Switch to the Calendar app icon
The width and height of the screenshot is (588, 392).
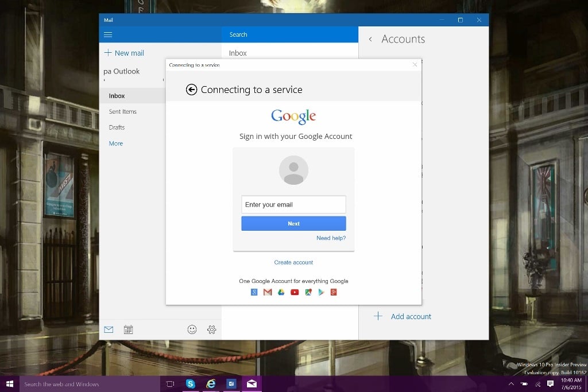tap(128, 329)
